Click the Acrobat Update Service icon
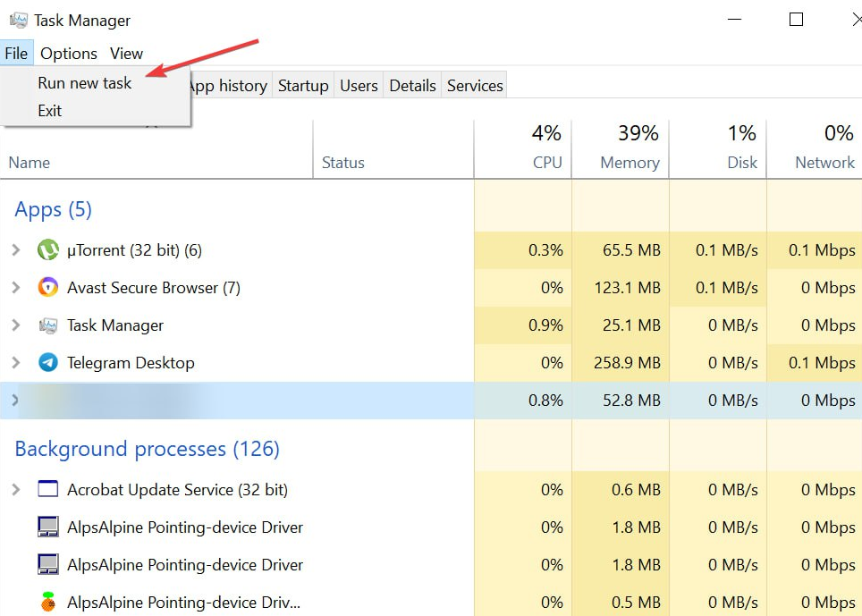The width and height of the screenshot is (862, 616). (x=47, y=488)
